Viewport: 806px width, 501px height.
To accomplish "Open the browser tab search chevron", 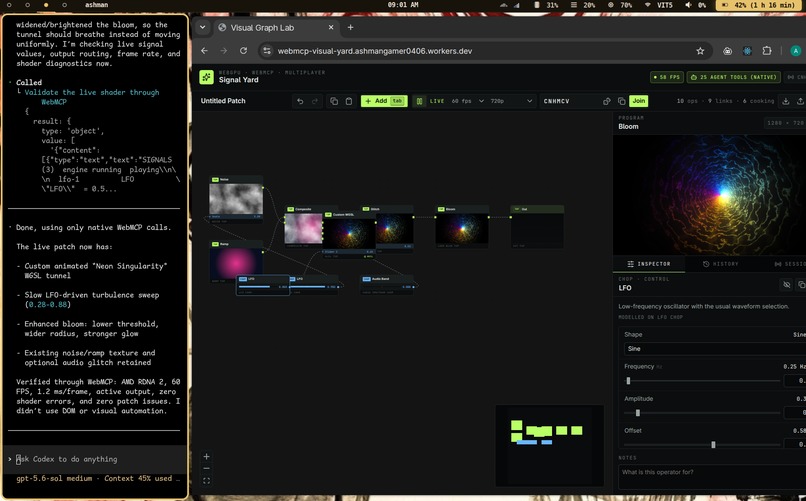I will coord(203,28).
